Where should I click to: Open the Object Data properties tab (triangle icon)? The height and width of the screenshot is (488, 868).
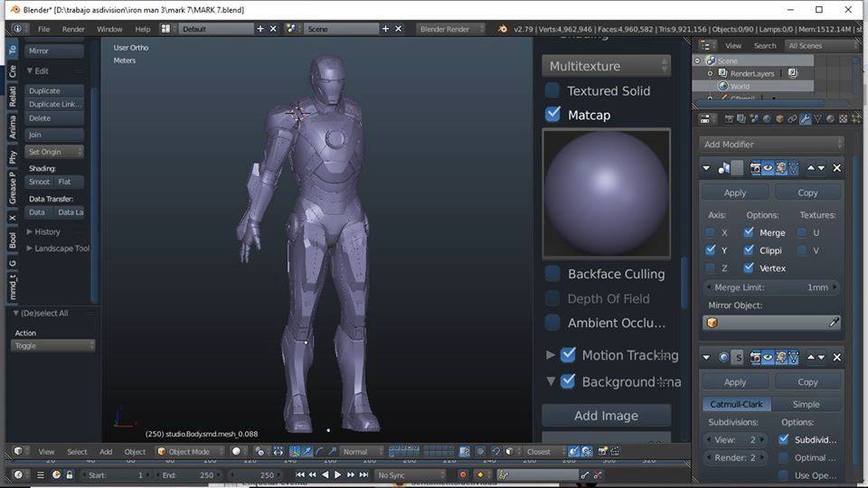point(817,119)
